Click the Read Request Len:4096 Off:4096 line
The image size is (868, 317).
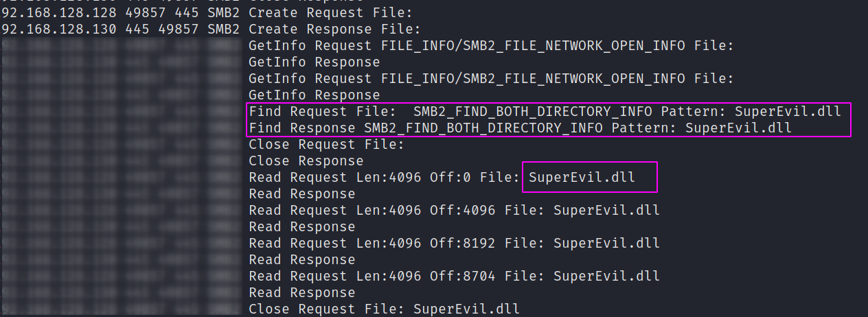454,211
